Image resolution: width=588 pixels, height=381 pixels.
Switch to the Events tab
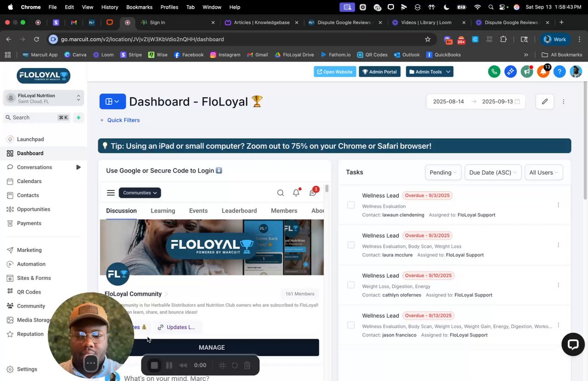click(198, 211)
